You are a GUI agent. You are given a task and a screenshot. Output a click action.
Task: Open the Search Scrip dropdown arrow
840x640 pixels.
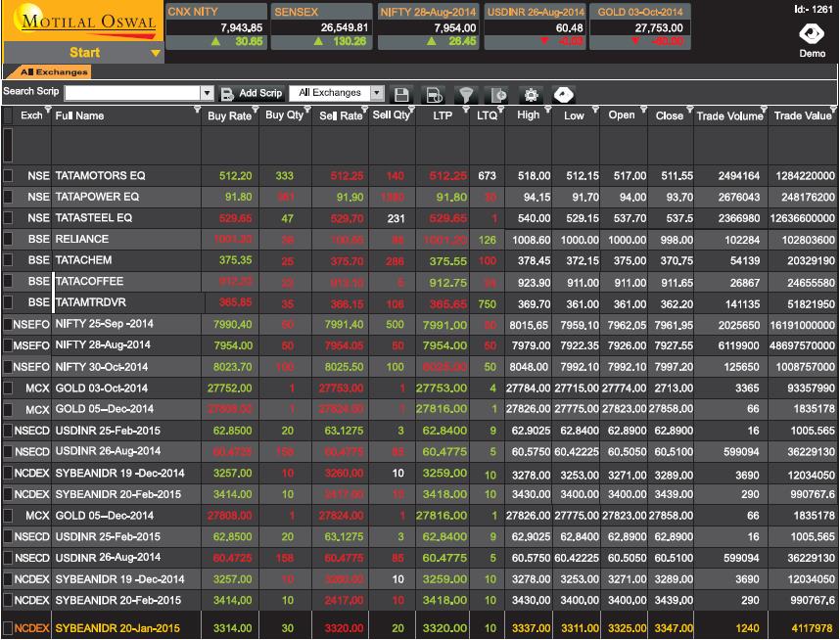click(x=207, y=93)
